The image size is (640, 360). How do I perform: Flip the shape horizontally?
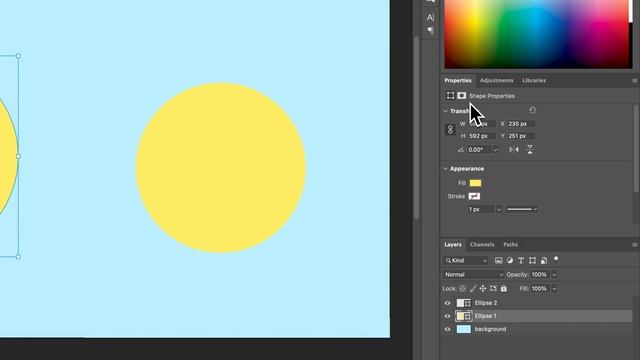point(514,150)
